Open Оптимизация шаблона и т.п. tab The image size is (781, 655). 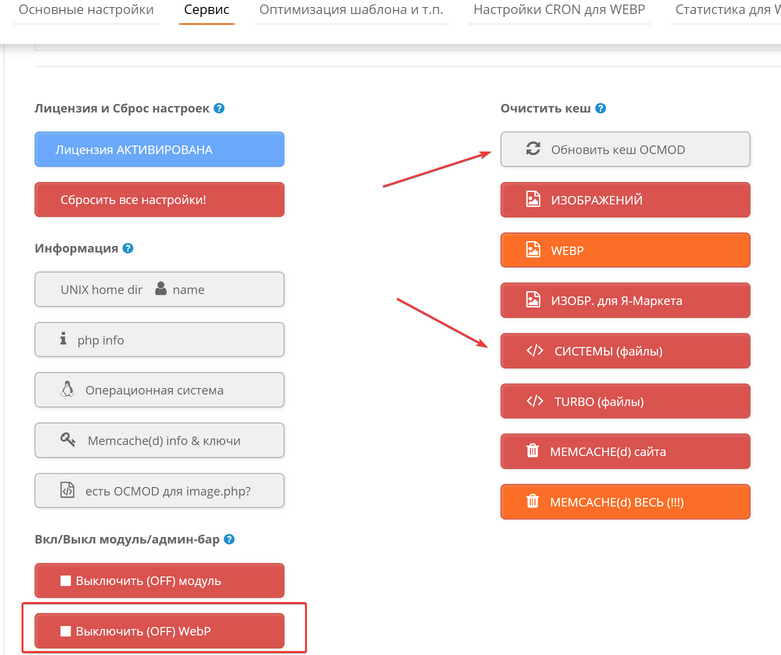pyautogui.click(x=351, y=9)
